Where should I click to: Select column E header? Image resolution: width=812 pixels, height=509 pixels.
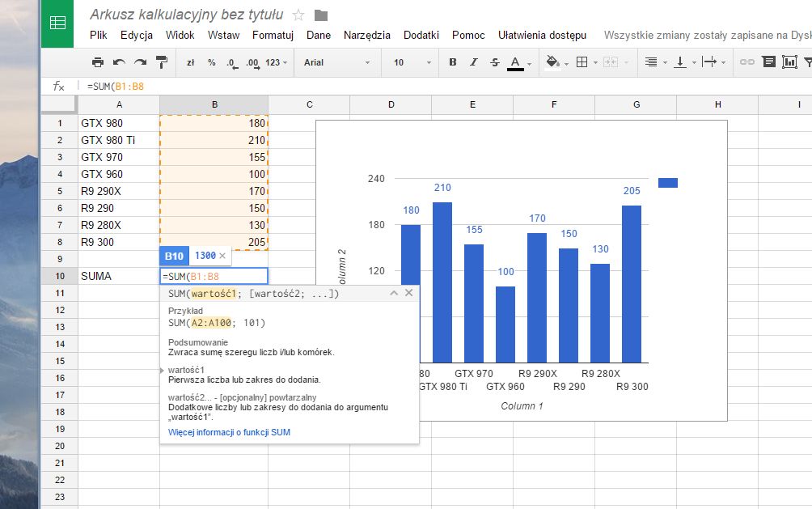(x=472, y=104)
